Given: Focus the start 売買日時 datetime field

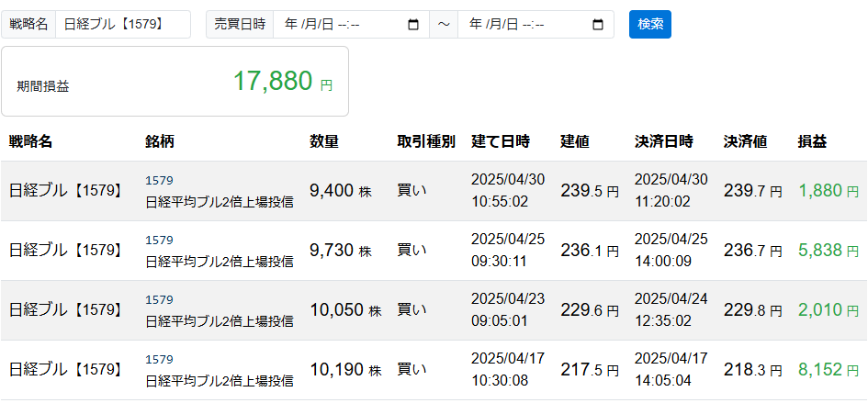Looking at the screenshot, I should tap(351, 25).
